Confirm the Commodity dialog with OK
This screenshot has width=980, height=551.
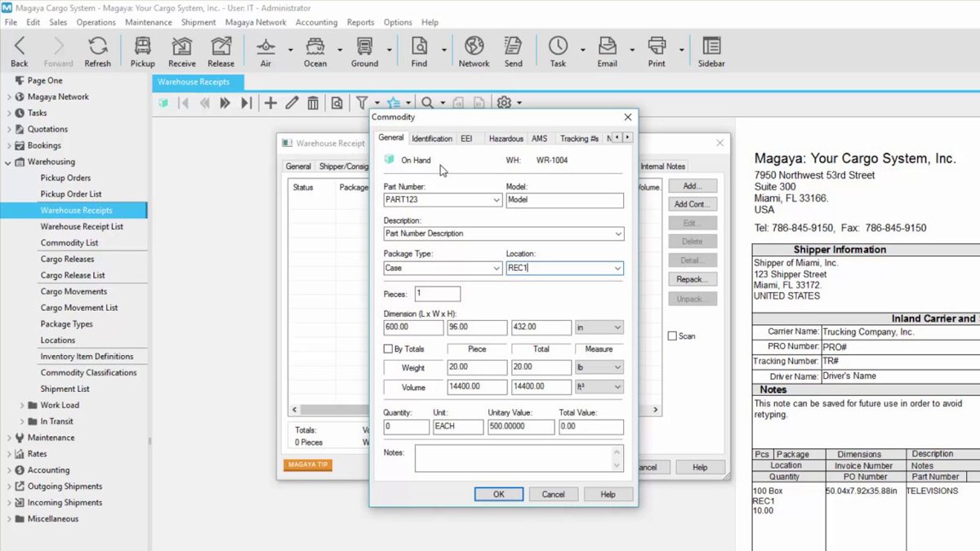[x=498, y=494]
